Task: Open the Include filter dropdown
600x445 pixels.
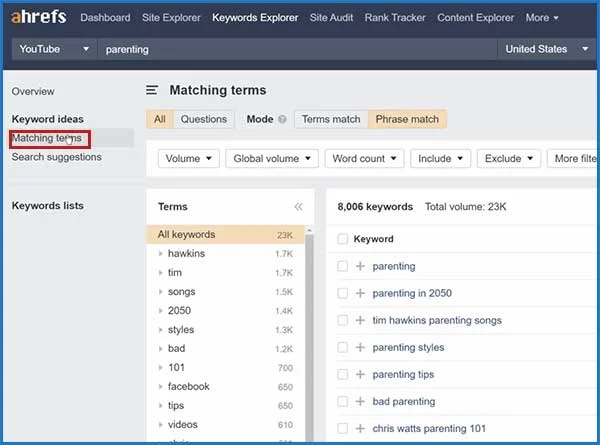Action: click(440, 158)
